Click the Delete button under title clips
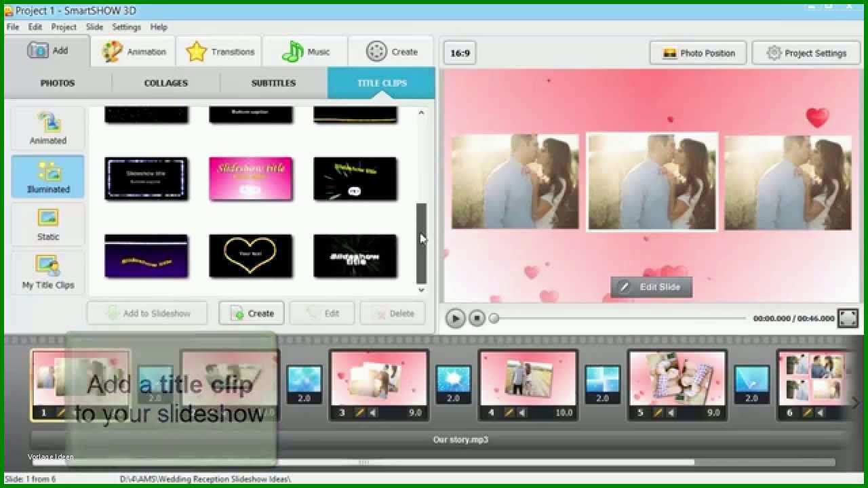 pos(393,313)
